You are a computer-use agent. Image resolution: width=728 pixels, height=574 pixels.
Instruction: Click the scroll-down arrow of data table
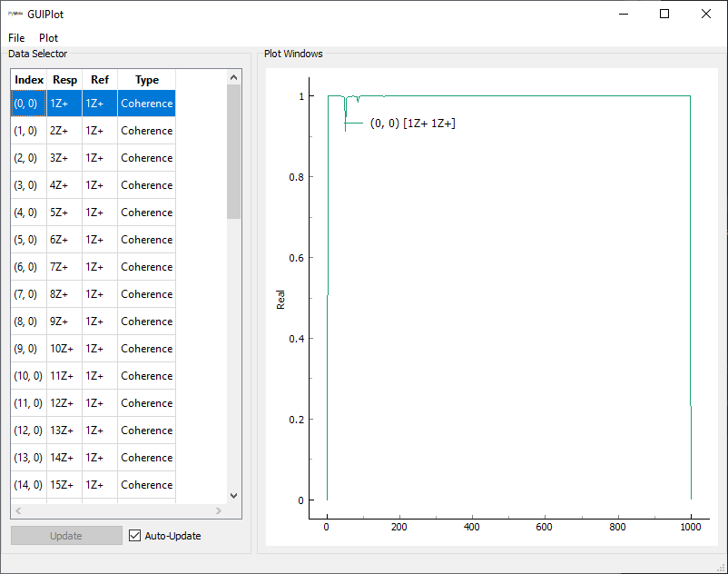tap(233, 496)
